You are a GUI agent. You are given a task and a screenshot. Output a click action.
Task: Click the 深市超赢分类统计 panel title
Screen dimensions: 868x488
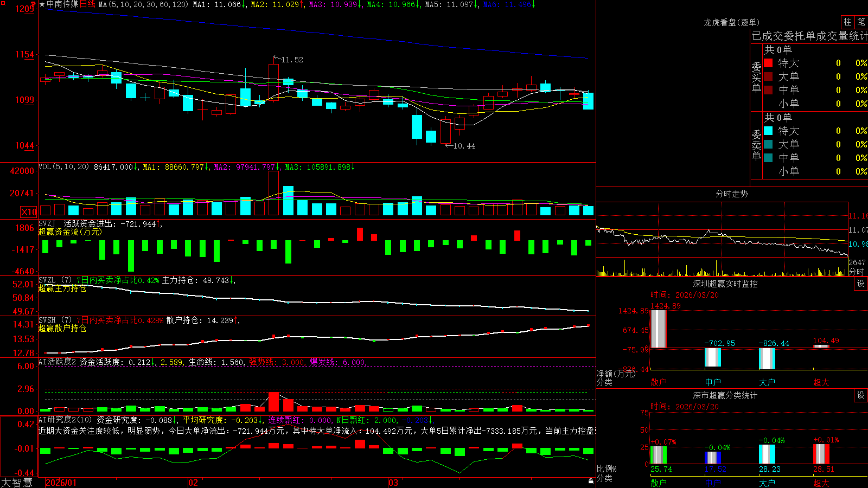point(725,395)
